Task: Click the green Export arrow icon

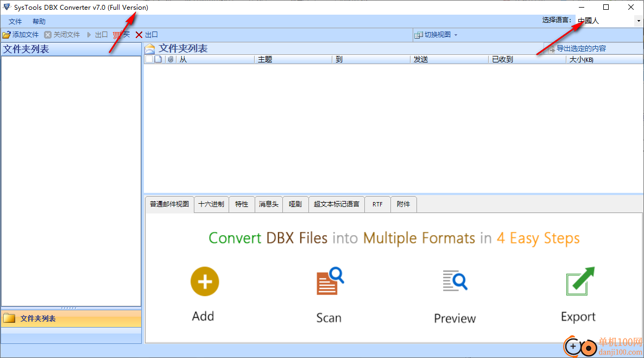Action: (x=580, y=281)
